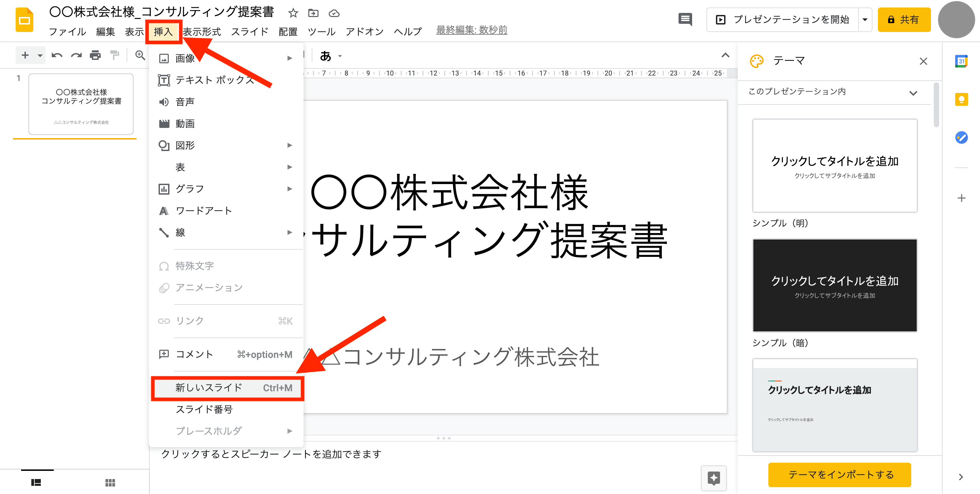This screenshot has height=494, width=980.
Task: Hide the side panel with the bottom chevron
Action: pos(961,477)
